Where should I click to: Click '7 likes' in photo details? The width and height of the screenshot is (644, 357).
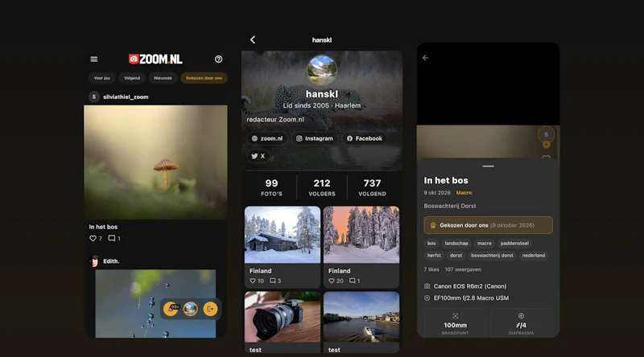pyautogui.click(x=431, y=269)
